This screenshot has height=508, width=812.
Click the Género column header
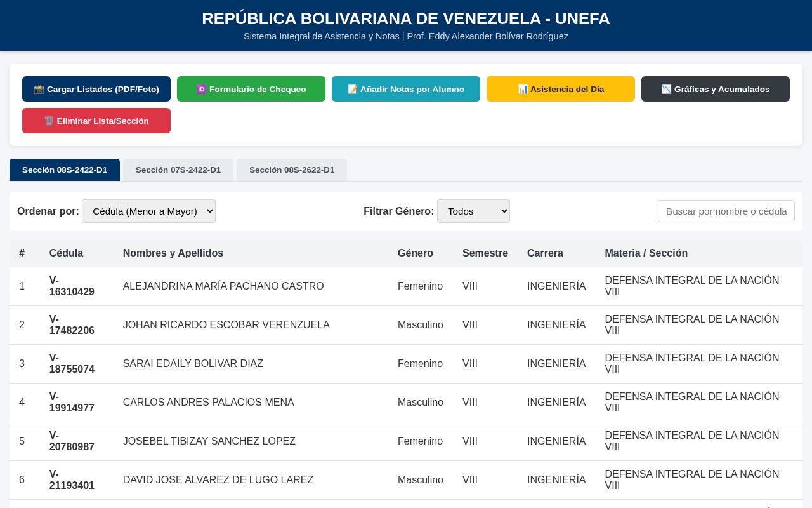[416, 253]
